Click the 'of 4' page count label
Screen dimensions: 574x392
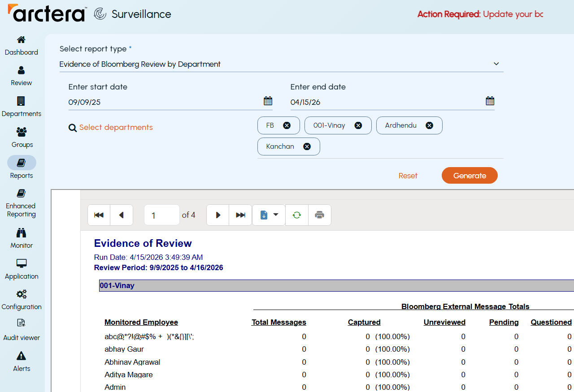(189, 215)
